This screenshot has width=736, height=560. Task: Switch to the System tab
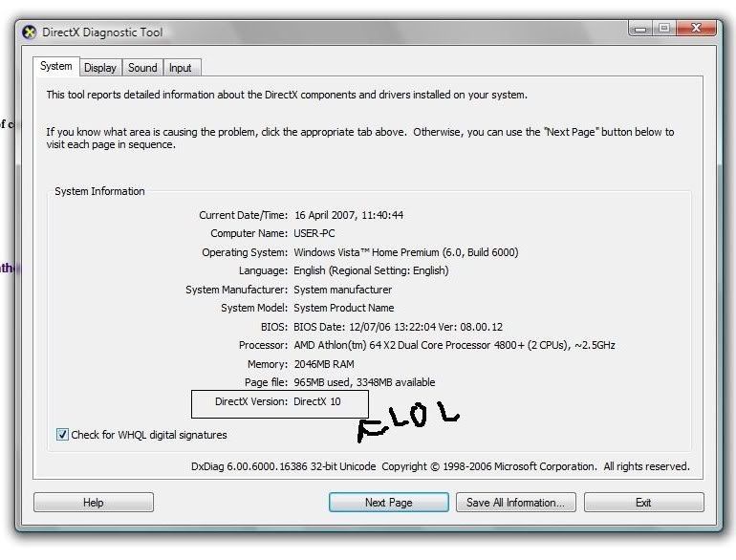[x=56, y=66]
